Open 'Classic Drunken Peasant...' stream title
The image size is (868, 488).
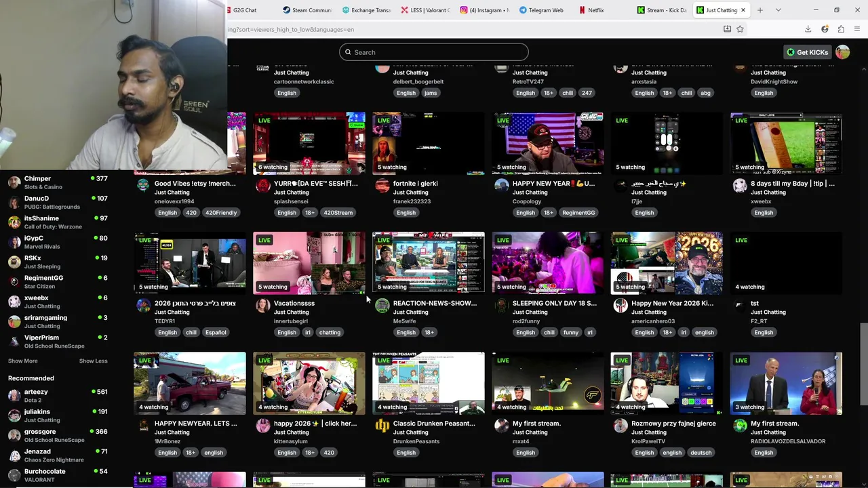(x=434, y=424)
